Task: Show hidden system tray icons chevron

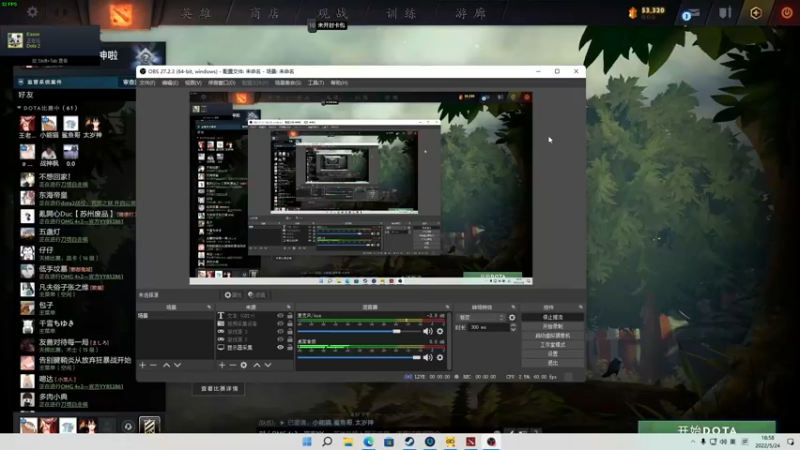Action: coord(693,442)
